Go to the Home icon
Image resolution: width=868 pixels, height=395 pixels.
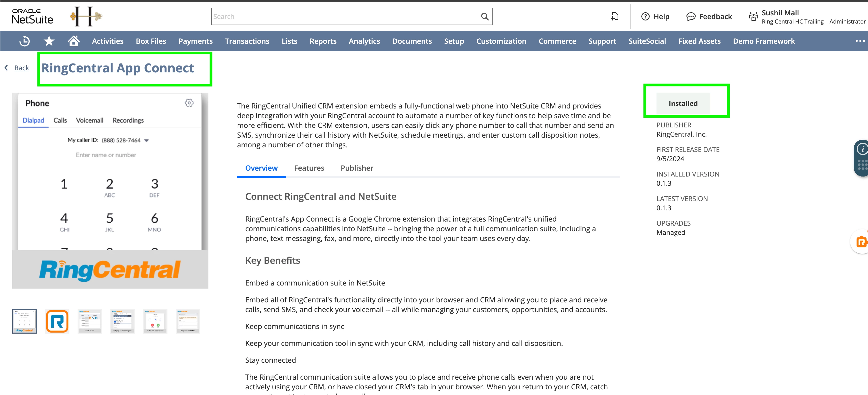point(73,41)
